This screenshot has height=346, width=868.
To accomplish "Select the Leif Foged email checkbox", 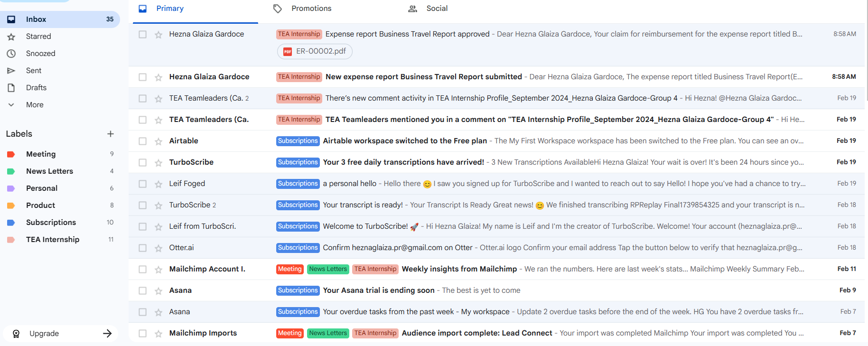I will (142, 184).
